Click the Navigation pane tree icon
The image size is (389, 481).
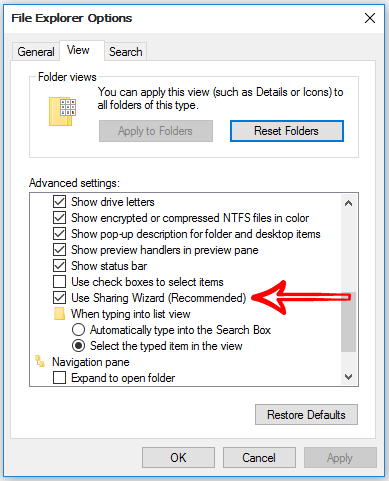click(x=40, y=361)
